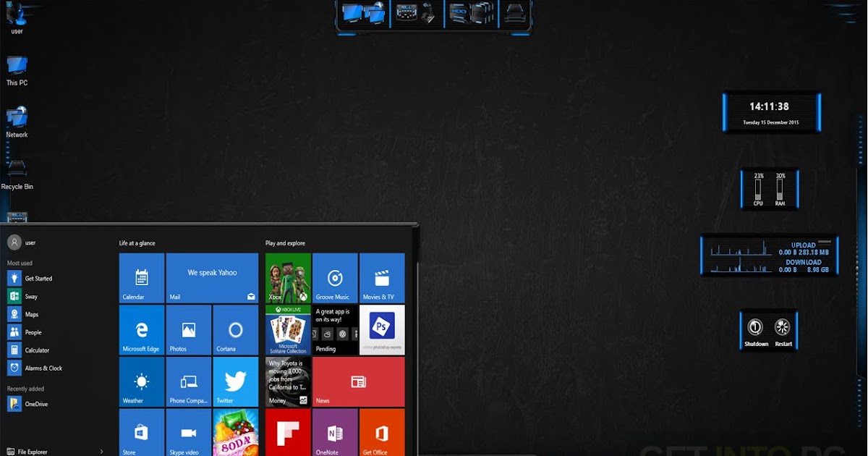Click the CPU usage meter bar
Viewport: 868px width, 456px height.
(758, 190)
